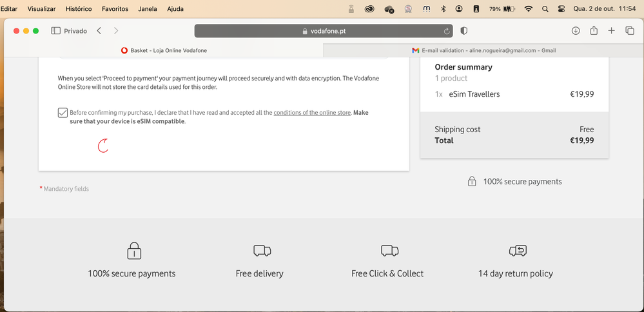
Task: Open the Share menu in Safari
Action: (594, 31)
